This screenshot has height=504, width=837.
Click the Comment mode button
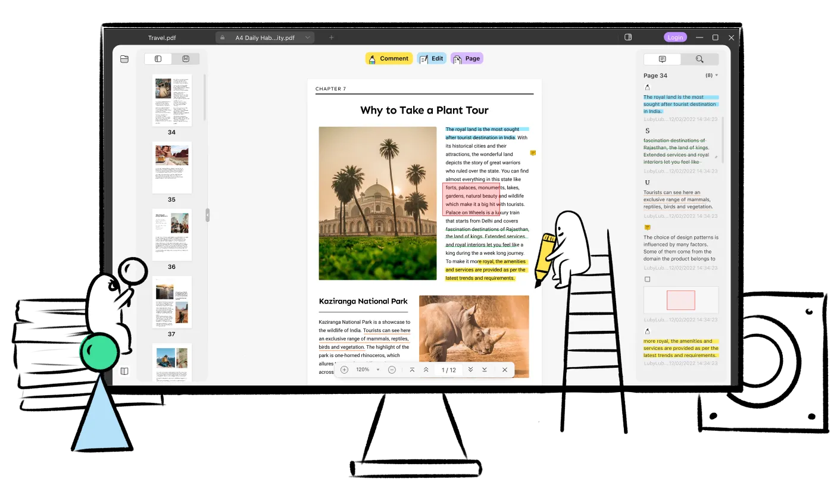(389, 58)
